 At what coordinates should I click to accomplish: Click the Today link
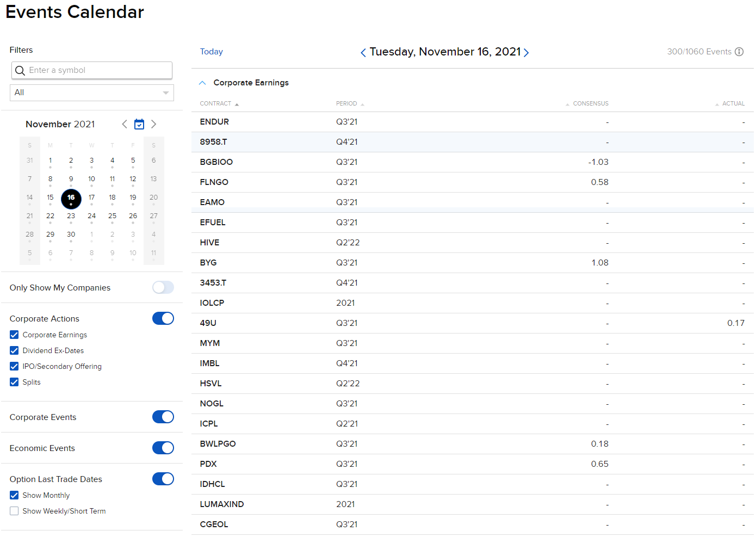[x=211, y=52]
